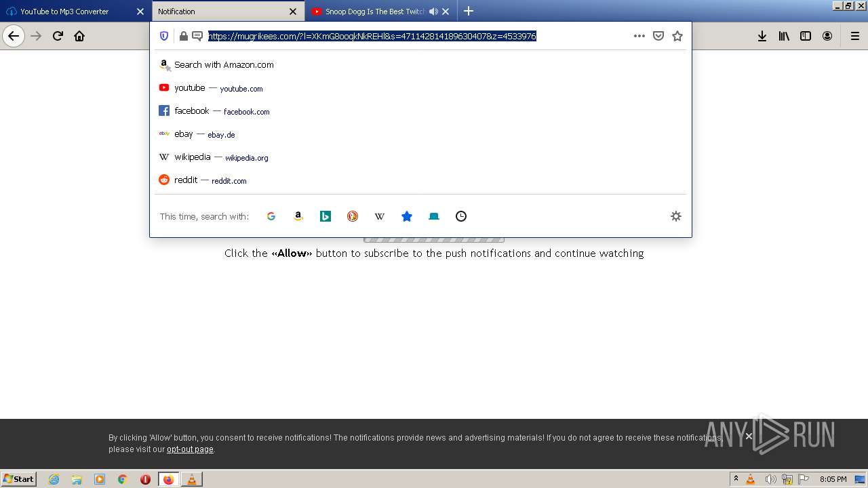Click the taskbar clock showing 8:05 PM
The image size is (868, 488).
833,479
